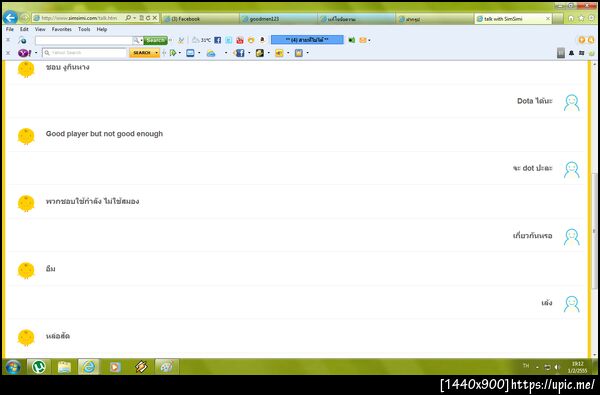Viewport: 600px width, 395px height.
Task: Open the Yahoo toolbar Facebook icon
Action: tap(240, 53)
